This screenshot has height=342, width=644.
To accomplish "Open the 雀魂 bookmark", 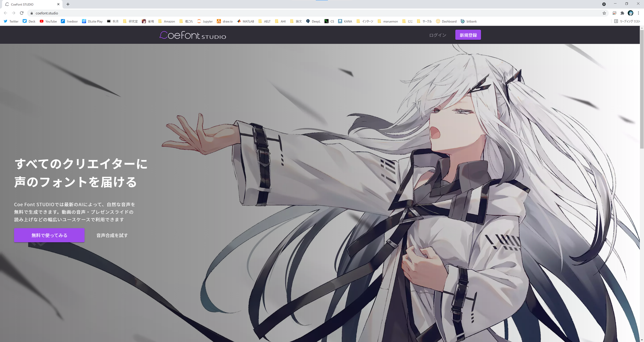I will pyautogui.click(x=148, y=21).
